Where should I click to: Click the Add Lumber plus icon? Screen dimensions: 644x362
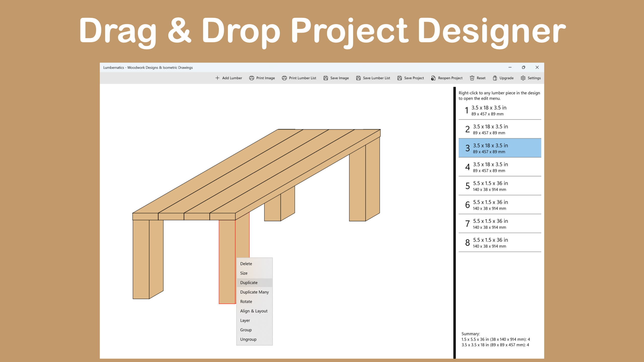217,78
